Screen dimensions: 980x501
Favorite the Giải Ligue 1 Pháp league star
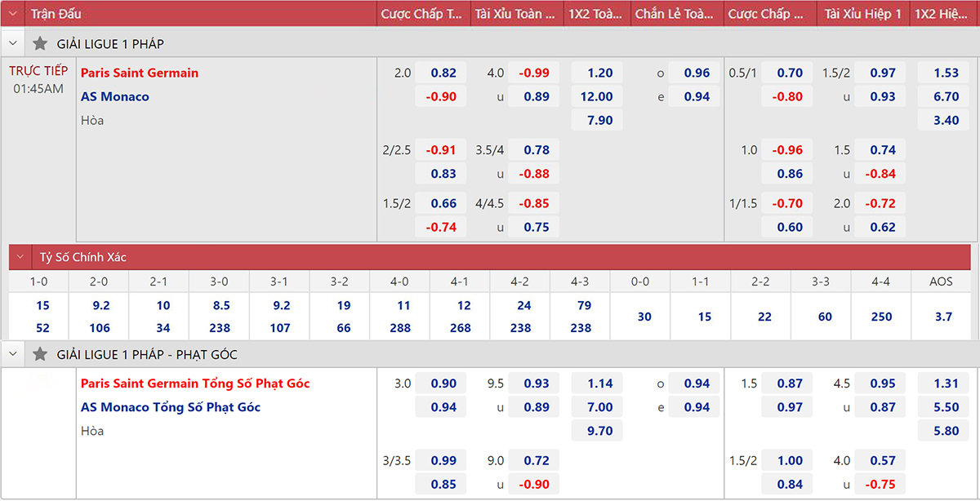click(x=40, y=44)
